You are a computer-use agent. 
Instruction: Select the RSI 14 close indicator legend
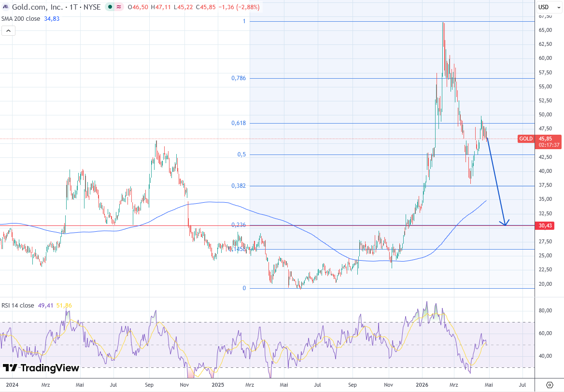pos(18,305)
